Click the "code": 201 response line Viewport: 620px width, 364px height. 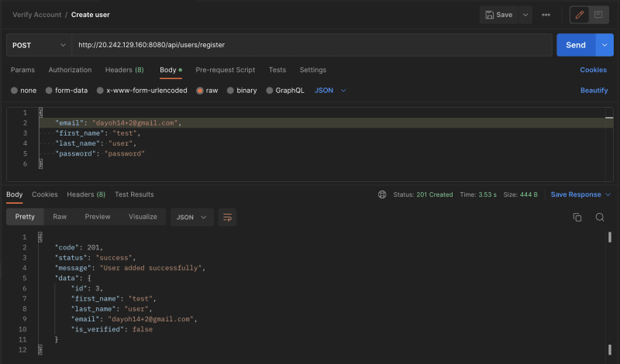click(x=79, y=247)
